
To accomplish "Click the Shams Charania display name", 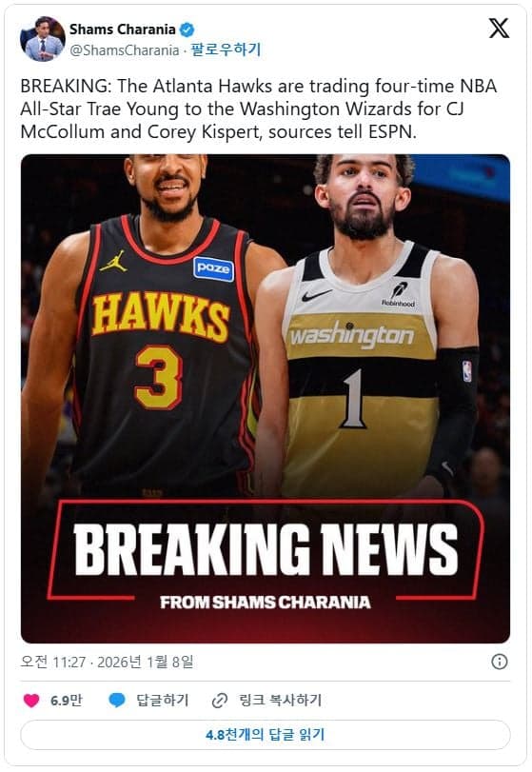I will point(123,30).
